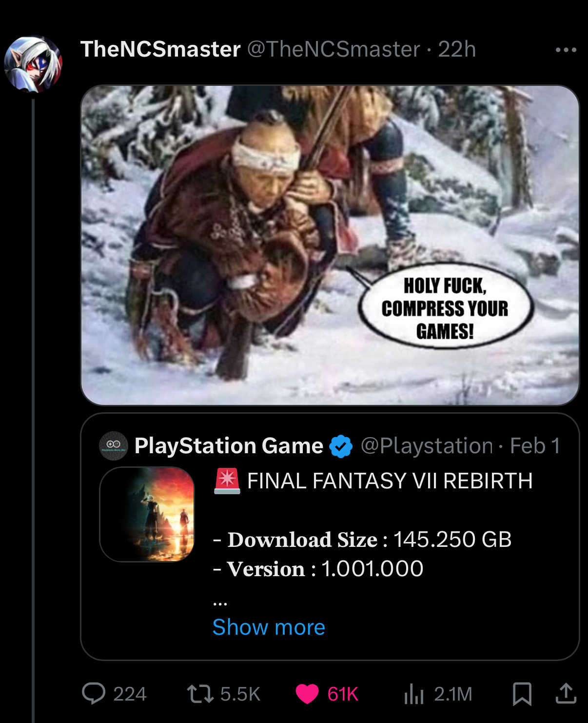Open view analytics bar chart icon
The height and width of the screenshot is (723, 588).
click(x=414, y=694)
